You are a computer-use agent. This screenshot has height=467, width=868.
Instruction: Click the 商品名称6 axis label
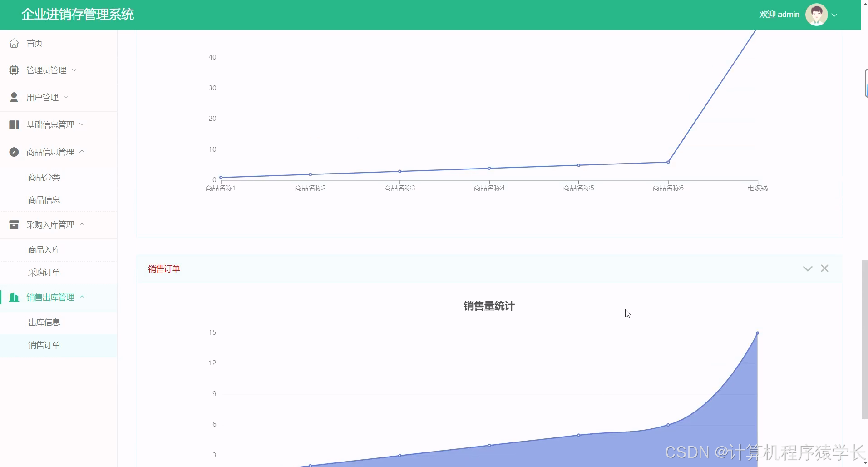click(x=668, y=188)
